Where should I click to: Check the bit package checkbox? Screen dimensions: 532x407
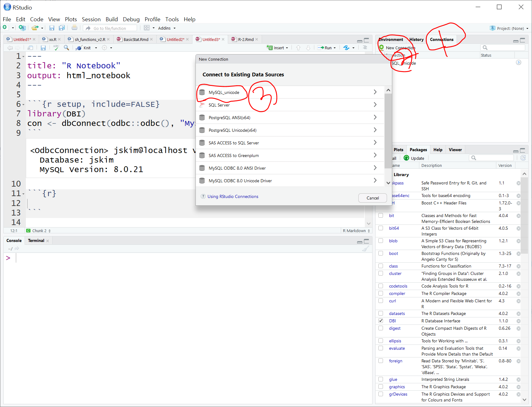pos(381,216)
